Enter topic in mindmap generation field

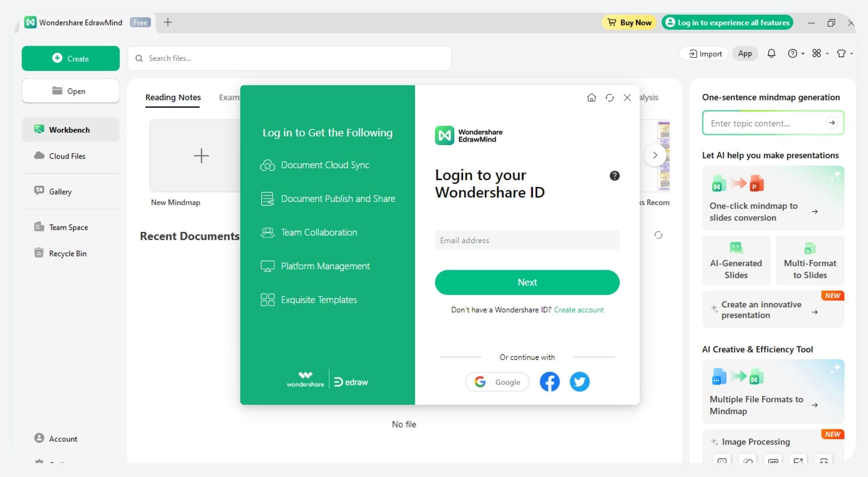763,123
